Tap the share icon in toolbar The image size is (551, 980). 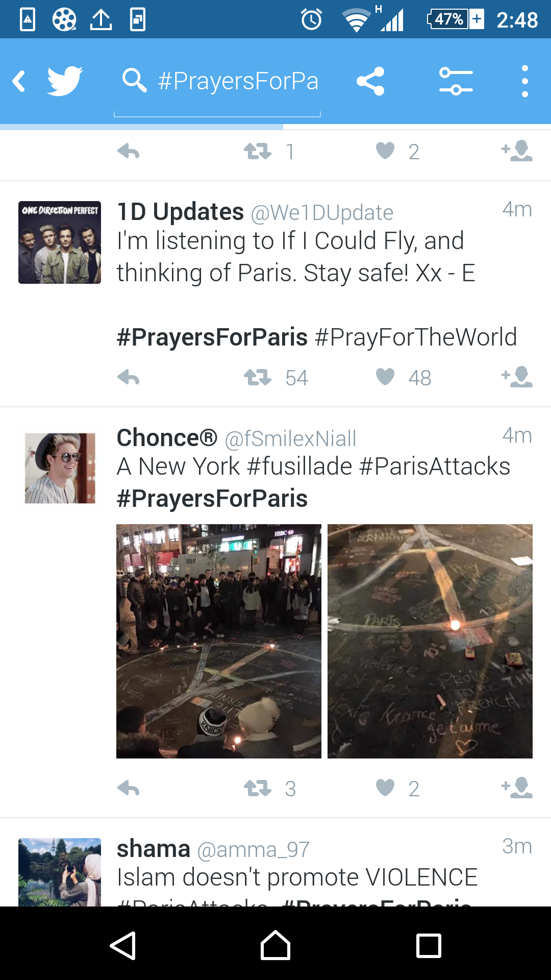coord(370,81)
